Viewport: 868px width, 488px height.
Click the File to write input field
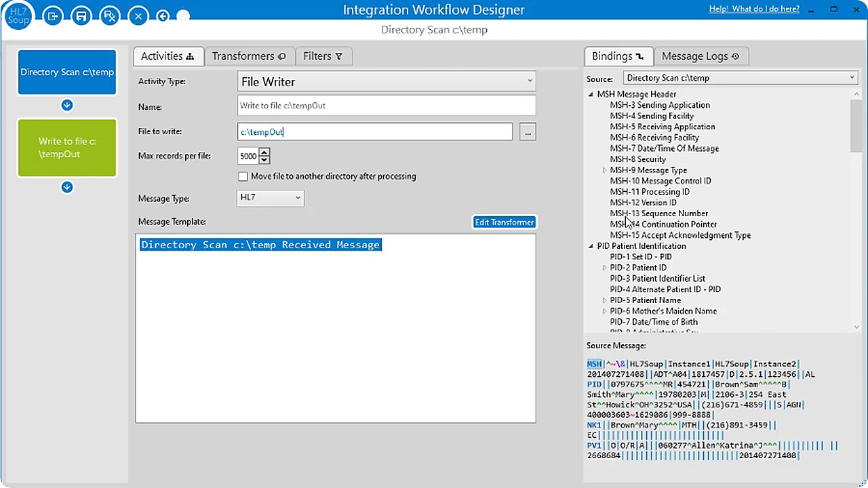coord(375,131)
